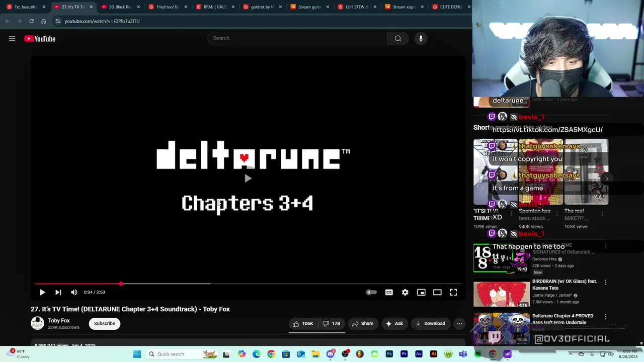This screenshot has height=362, width=644.
Task: Reload the page
Action: (31, 21)
